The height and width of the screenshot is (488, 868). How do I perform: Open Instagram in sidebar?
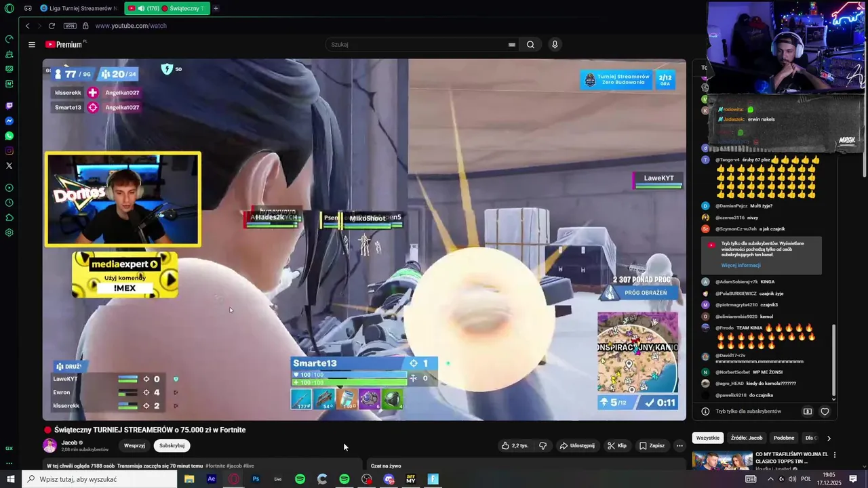pyautogui.click(x=9, y=150)
